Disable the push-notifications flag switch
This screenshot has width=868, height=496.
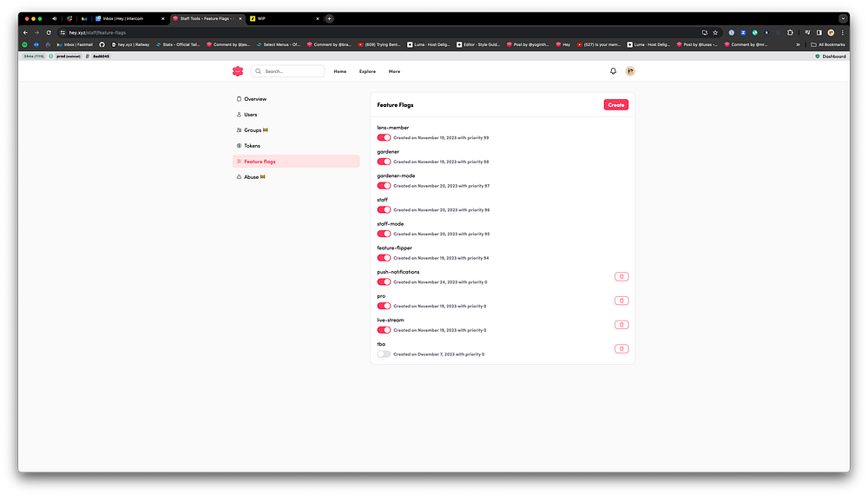click(x=384, y=282)
